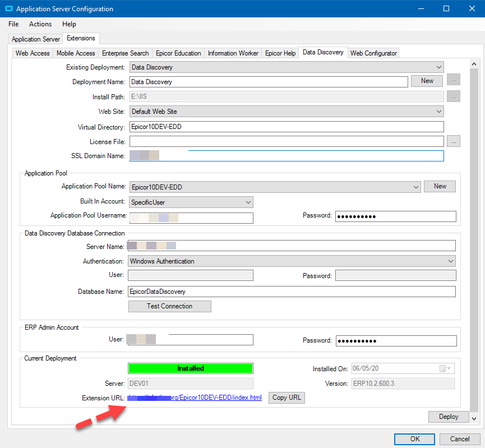This screenshot has height=448, width=485.
Task: Select the Data Discovery tab
Action: (323, 52)
